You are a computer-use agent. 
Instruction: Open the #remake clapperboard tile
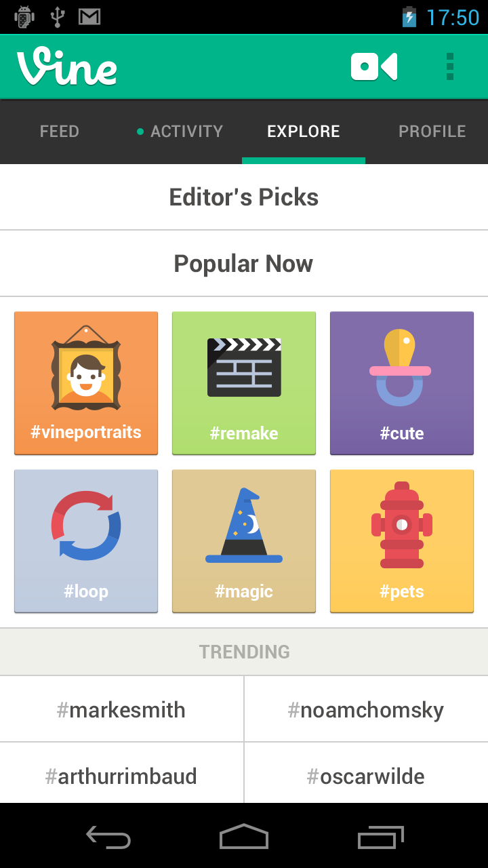coord(244,383)
